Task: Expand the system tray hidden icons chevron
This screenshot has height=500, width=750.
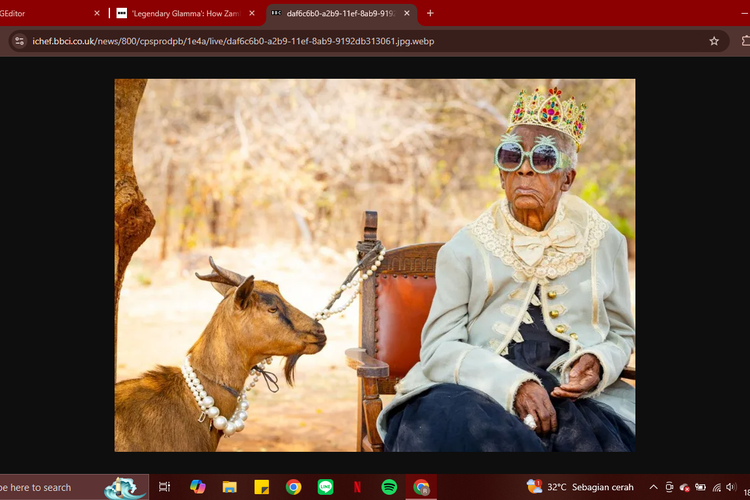Action: (x=653, y=487)
